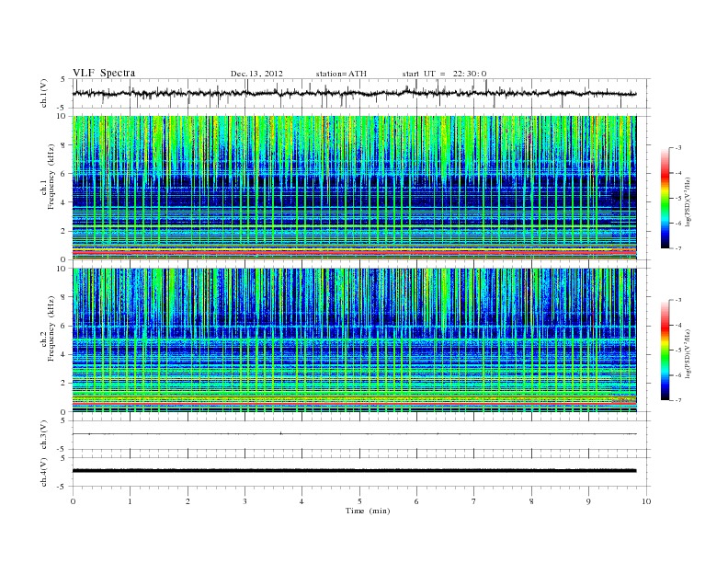Screen dimensions: 728x563
Task: Click time axis tick label "9"
Action: click(x=588, y=501)
